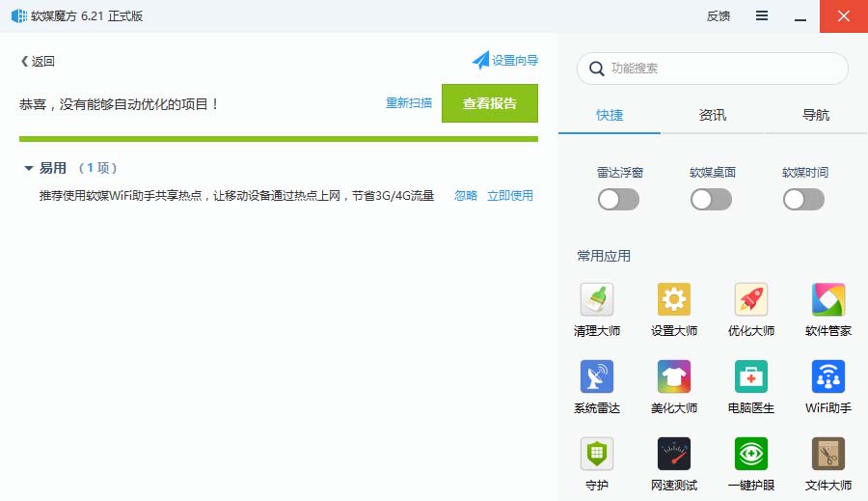The width and height of the screenshot is (868, 501).
Task: Open 电脑医生 first-aid icon
Action: (x=751, y=376)
